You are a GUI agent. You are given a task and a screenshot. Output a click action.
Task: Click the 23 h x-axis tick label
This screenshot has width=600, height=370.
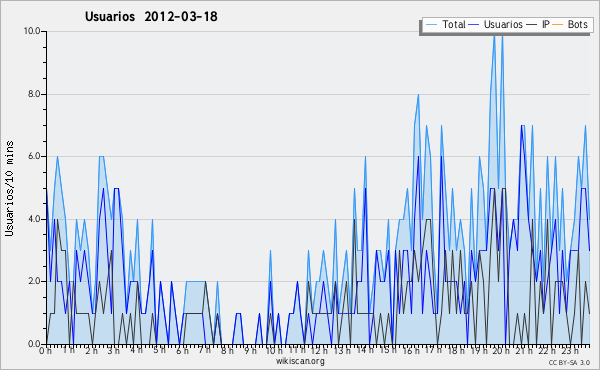click(567, 350)
